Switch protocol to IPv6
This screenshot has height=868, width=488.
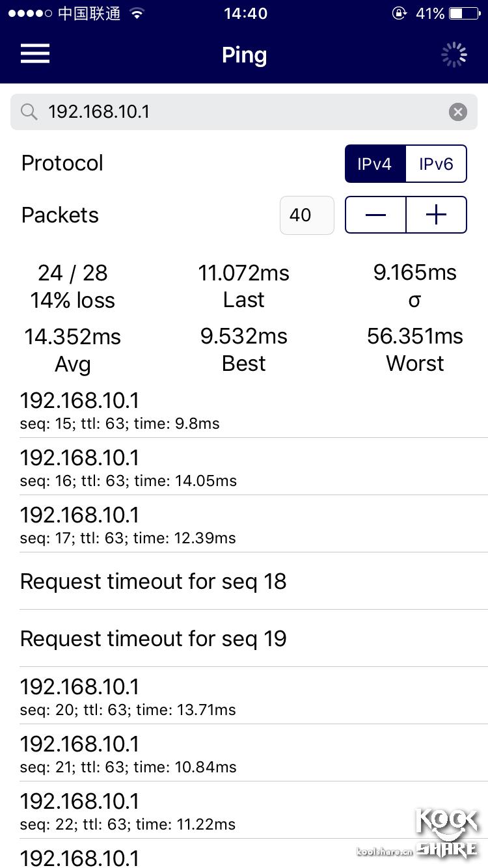[436, 163]
